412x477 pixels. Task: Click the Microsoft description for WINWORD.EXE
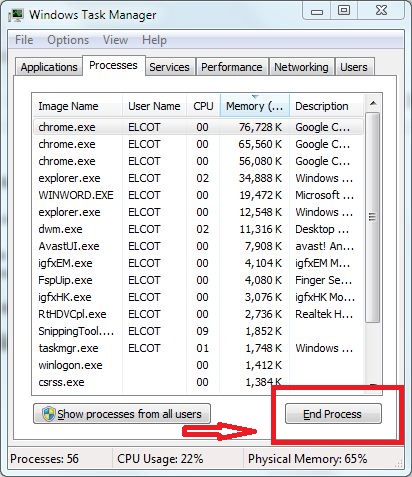click(x=324, y=195)
